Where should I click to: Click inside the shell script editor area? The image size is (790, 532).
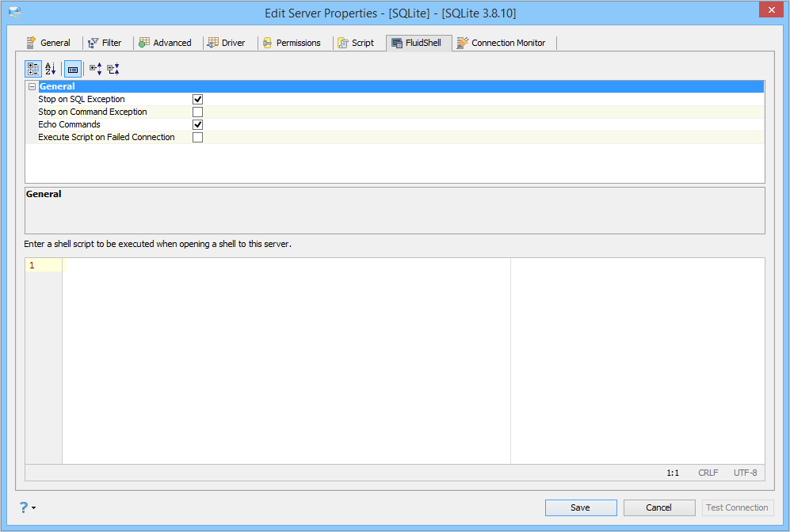click(x=286, y=360)
